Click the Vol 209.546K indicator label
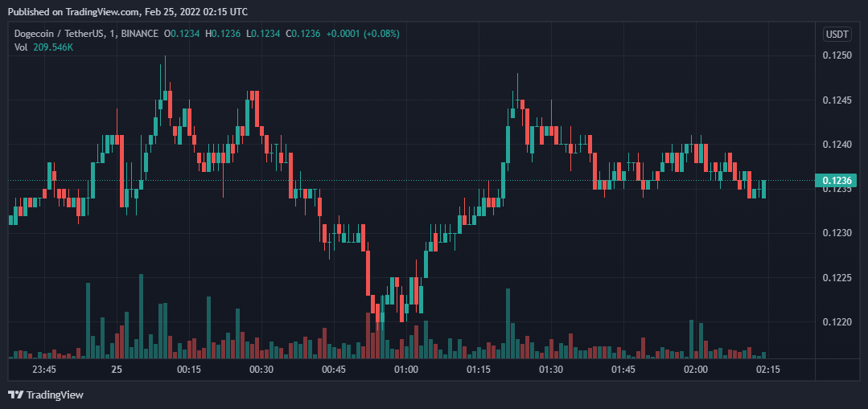This screenshot has width=868, height=409. [43, 47]
